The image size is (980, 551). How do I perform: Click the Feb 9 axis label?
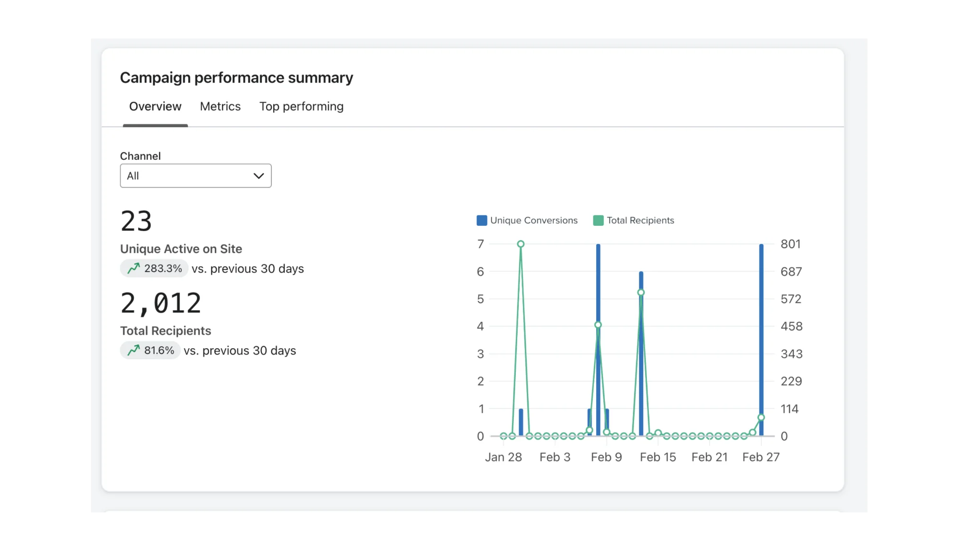(606, 457)
